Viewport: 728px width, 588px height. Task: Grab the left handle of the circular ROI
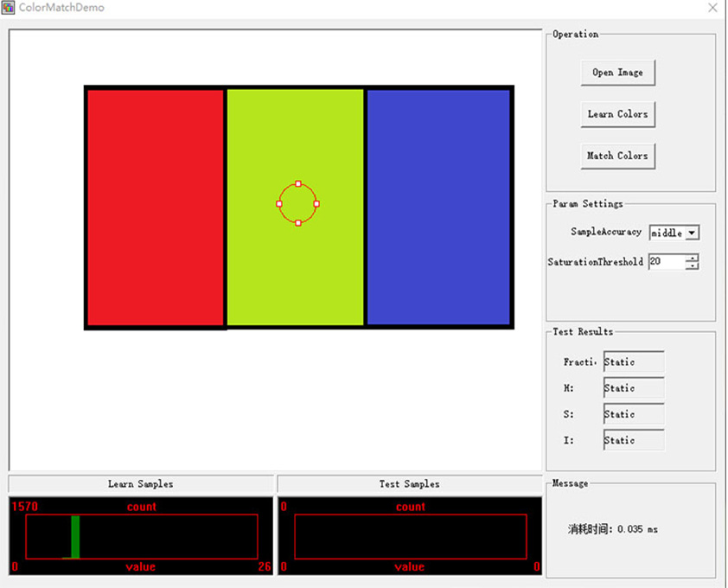[279, 204]
